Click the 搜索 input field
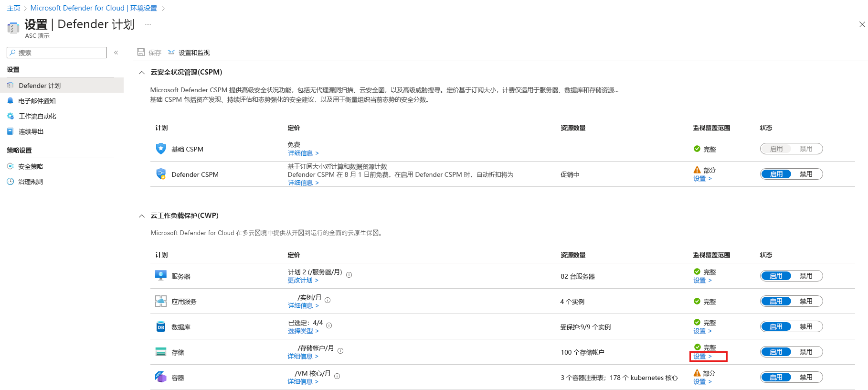Viewport: 868px width, 390px height. click(57, 53)
